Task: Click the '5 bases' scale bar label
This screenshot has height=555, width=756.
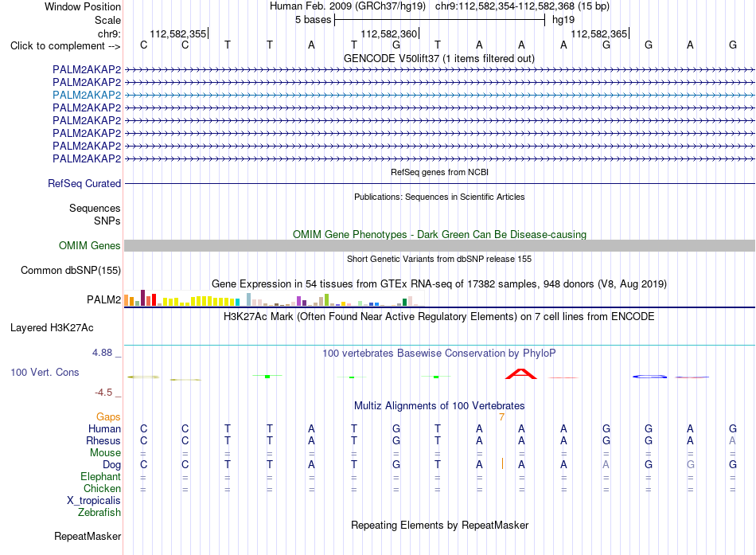Action: point(314,20)
